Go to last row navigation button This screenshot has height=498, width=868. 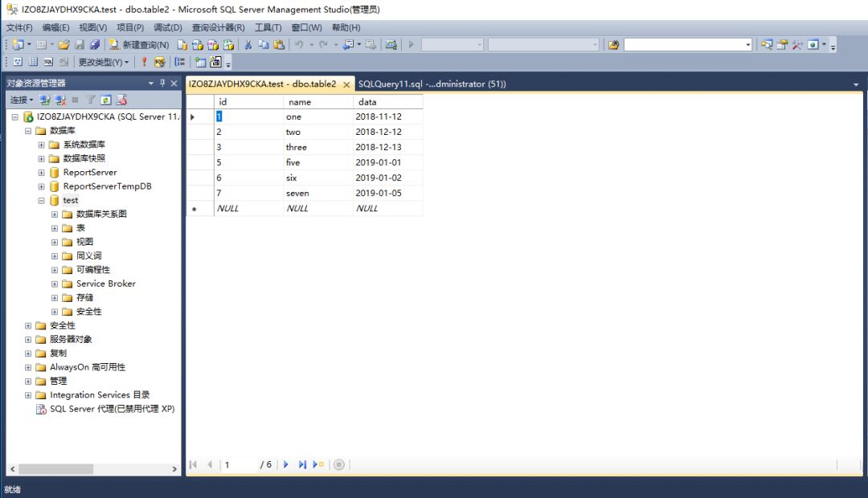(x=301, y=465)
